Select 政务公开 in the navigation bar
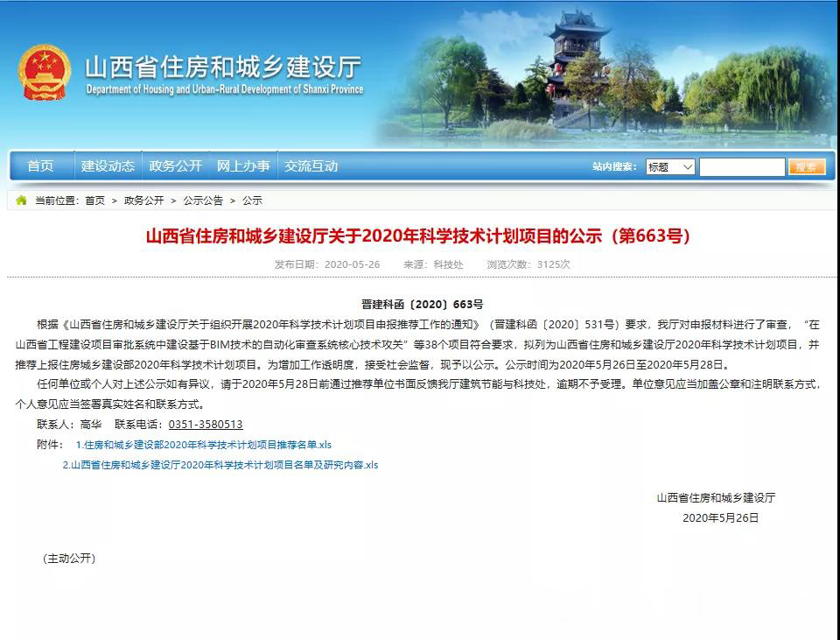The width and height of the screenshot is (840, 640). point(175,166)
